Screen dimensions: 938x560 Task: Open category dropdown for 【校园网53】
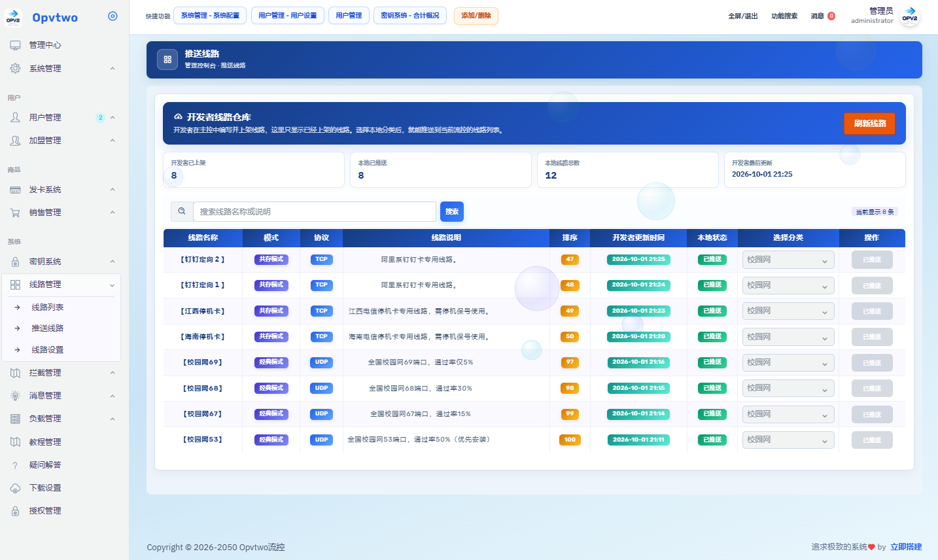[x=788, y=440]
